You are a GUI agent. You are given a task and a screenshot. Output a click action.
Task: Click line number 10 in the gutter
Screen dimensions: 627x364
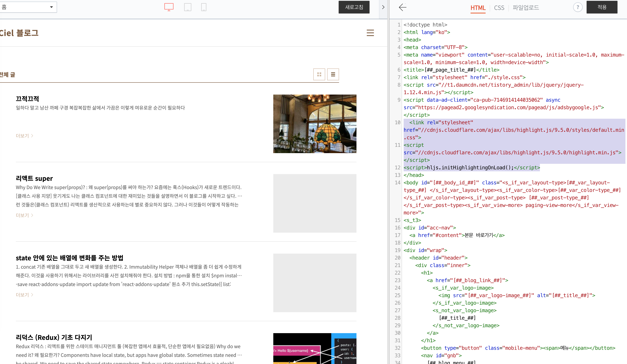tap(397, 122)
